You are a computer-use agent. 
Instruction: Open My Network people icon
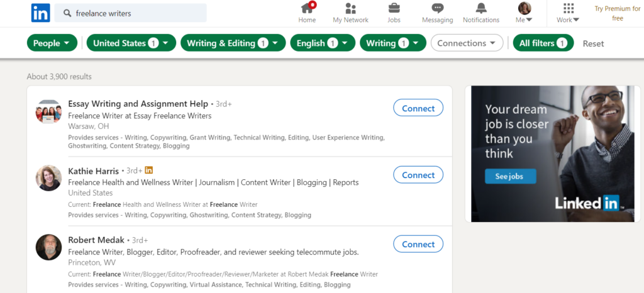click(351, 9)
